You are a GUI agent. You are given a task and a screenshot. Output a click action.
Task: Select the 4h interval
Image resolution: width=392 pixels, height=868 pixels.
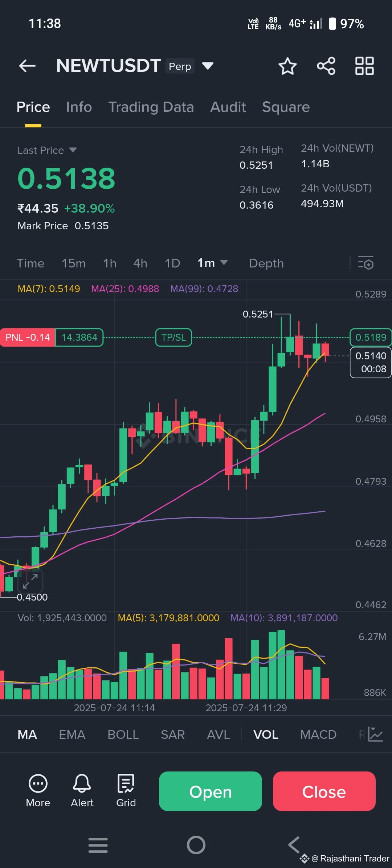[140, 263]
